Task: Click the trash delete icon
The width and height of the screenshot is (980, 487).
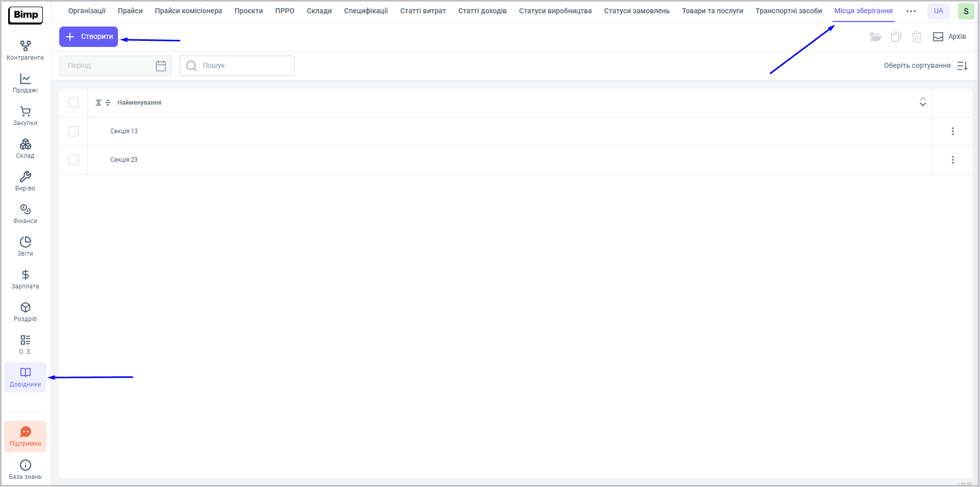Action: (916, 37)
